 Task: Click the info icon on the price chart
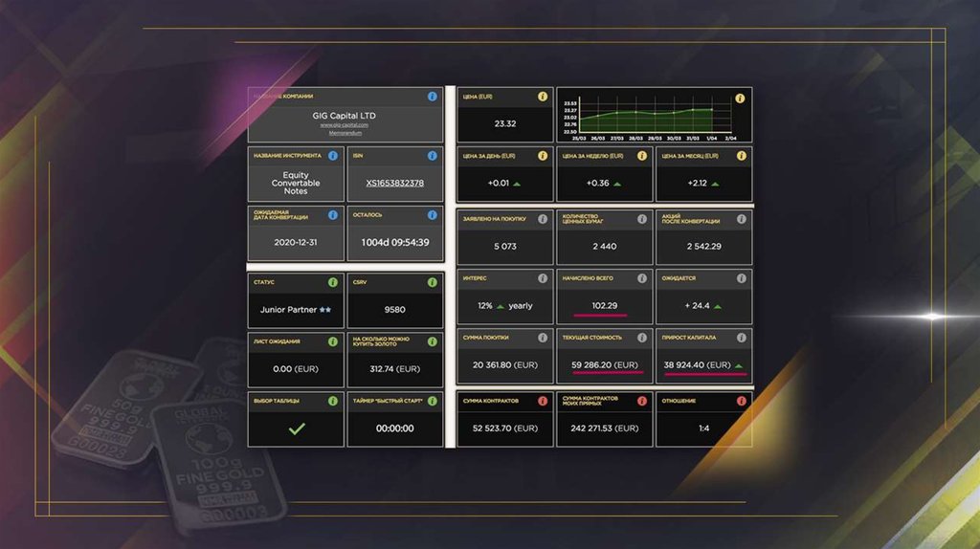coord(740,99)
